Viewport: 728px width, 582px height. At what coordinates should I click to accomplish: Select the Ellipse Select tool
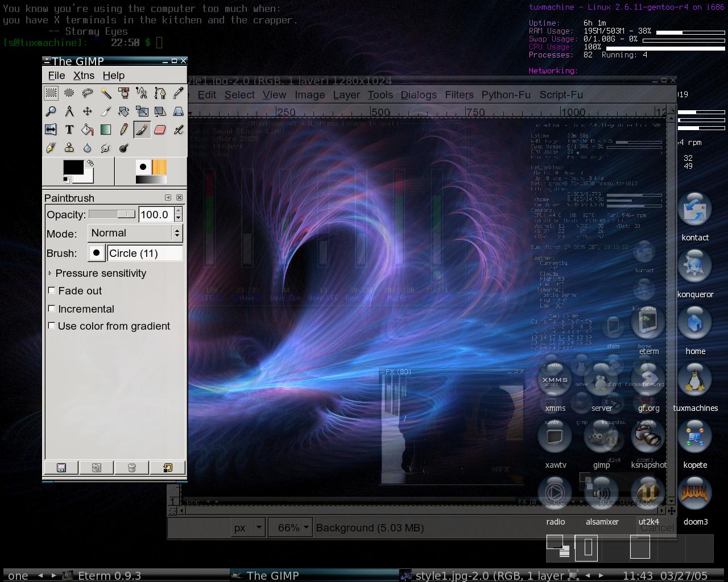coord(69,93)
